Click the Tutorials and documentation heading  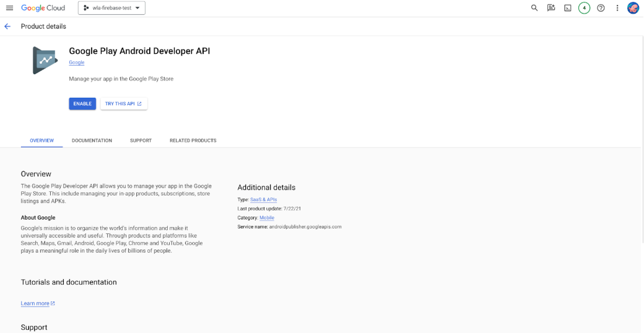[69, 282]
